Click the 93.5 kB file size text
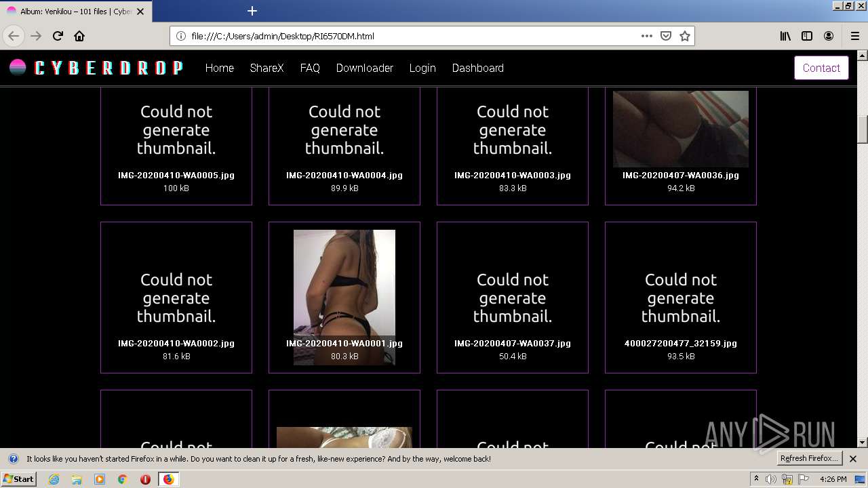Screen dimensions: 868x488 [681, 357]
